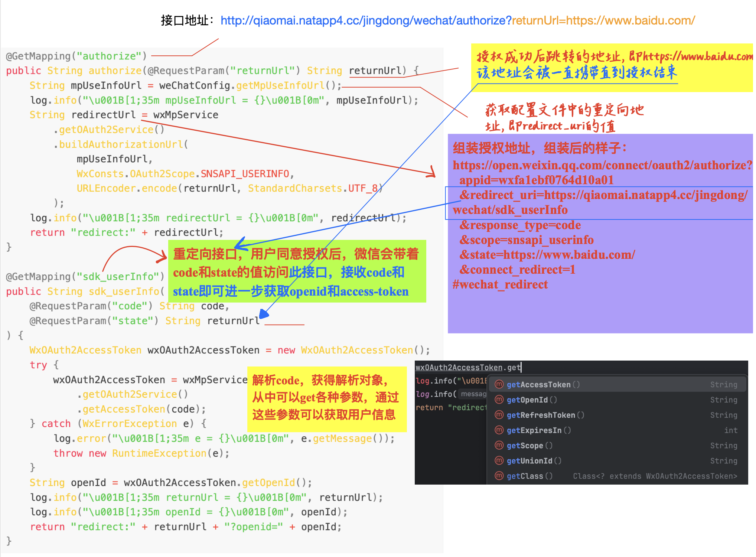Choose getRefreshToken() completion suggestion
756x557 pixels.
coord(617,415)
